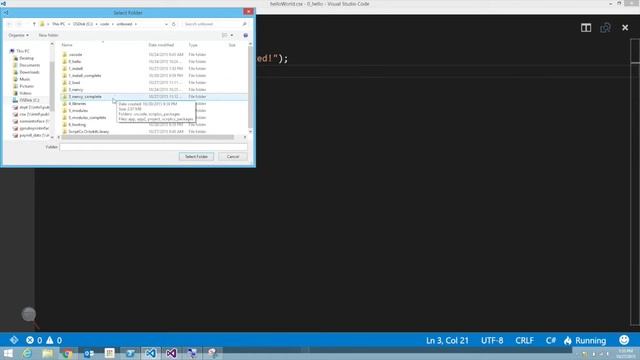Select the 1_install folder
Image resolution: width=640 pixels, height=360 pixels.
[x=76, y=68]
